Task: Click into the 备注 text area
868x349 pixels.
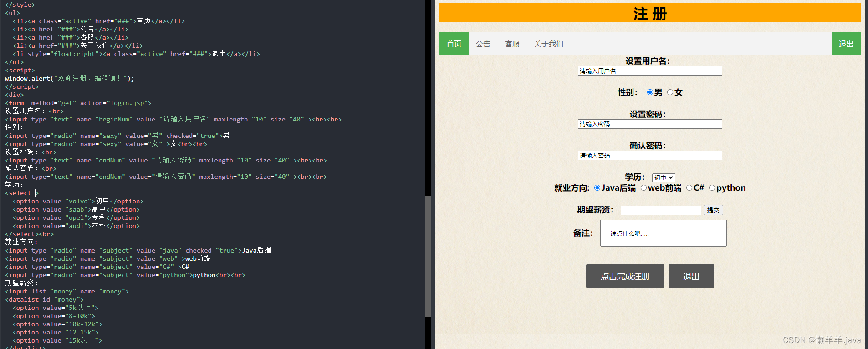Action: click(x=664, y=233)
